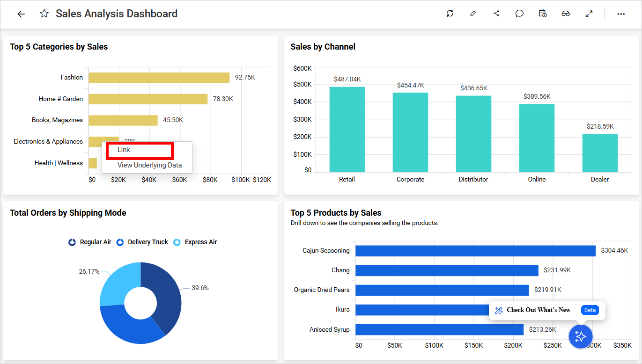
Task: Open dashboard editor with pencil icon
Action: click(473, 14)
